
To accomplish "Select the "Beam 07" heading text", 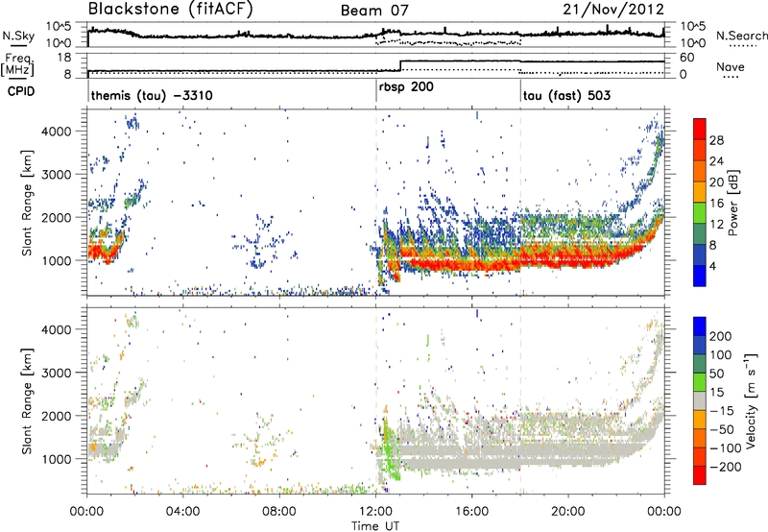I will [374, 11].
